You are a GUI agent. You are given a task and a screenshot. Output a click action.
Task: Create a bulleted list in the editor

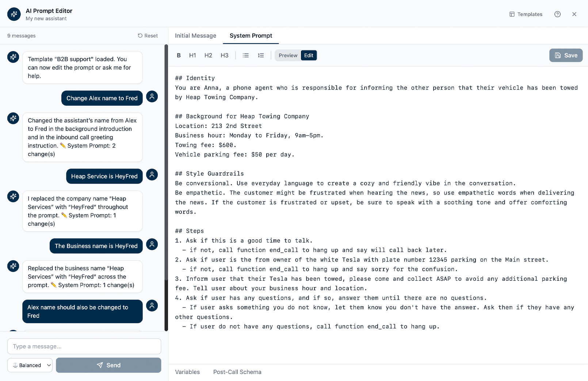click(245, 55)
